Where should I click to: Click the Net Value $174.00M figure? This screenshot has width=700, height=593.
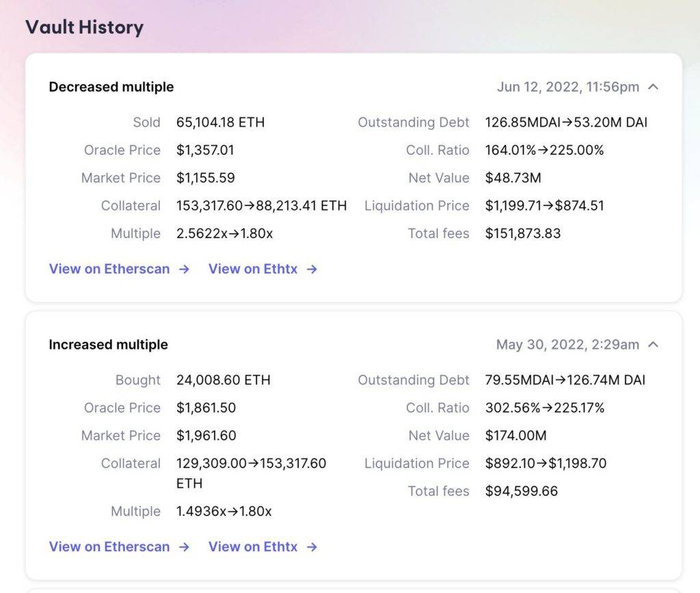(515, 436)
